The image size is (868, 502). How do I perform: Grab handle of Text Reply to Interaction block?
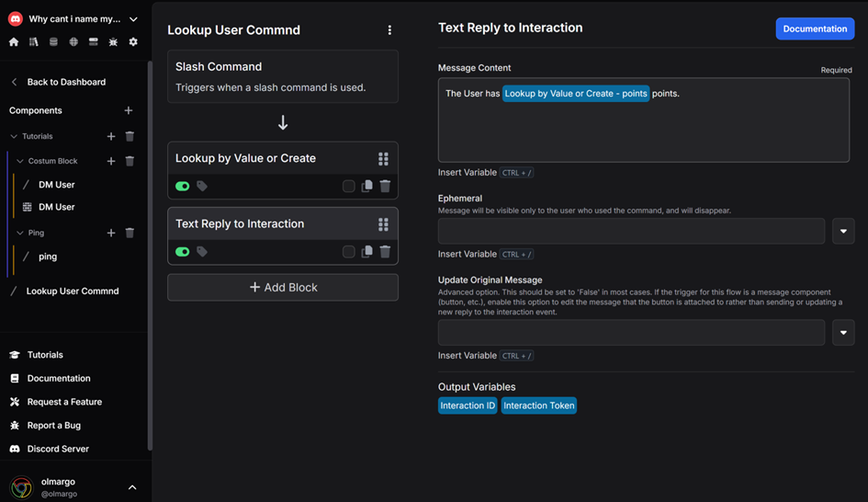383,224
